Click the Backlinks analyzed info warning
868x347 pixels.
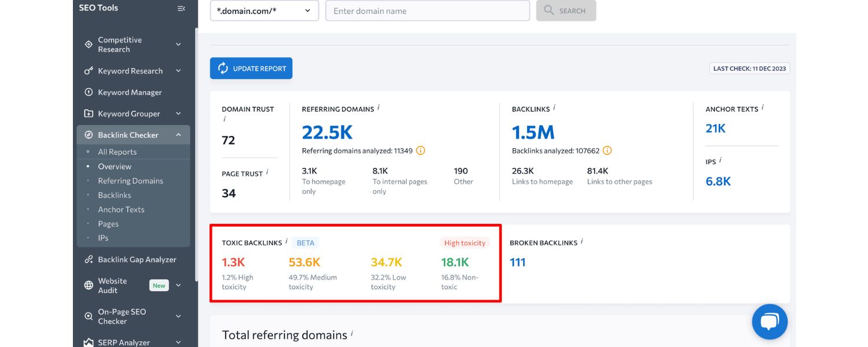[x=606, y=150]
